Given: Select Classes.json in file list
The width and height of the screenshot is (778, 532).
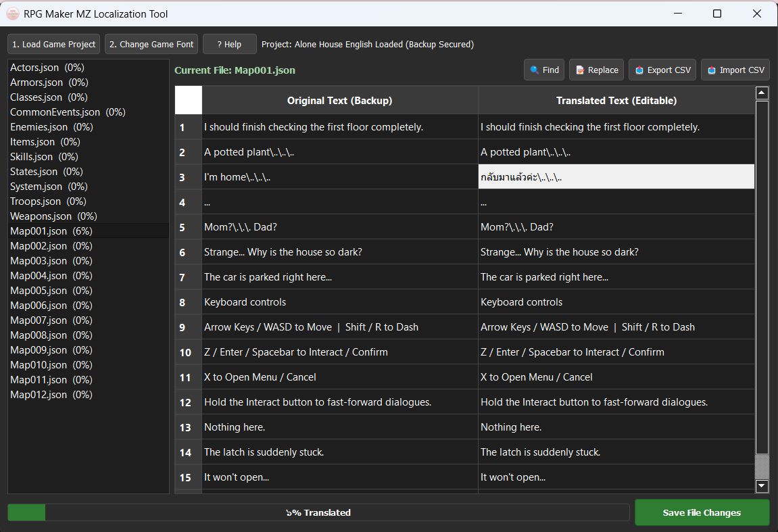Looking at the screenshot, I should point(89,97).
